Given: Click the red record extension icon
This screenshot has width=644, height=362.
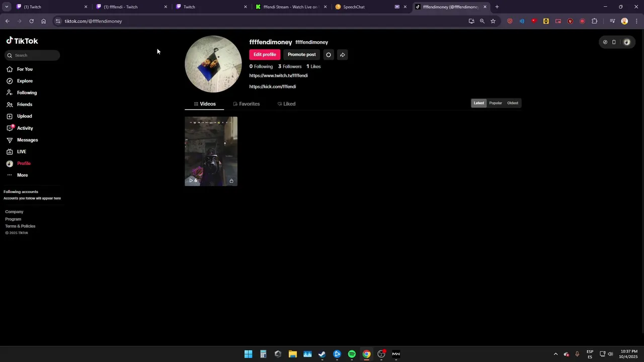Looking at the screenshot, I should coord(582,21).
